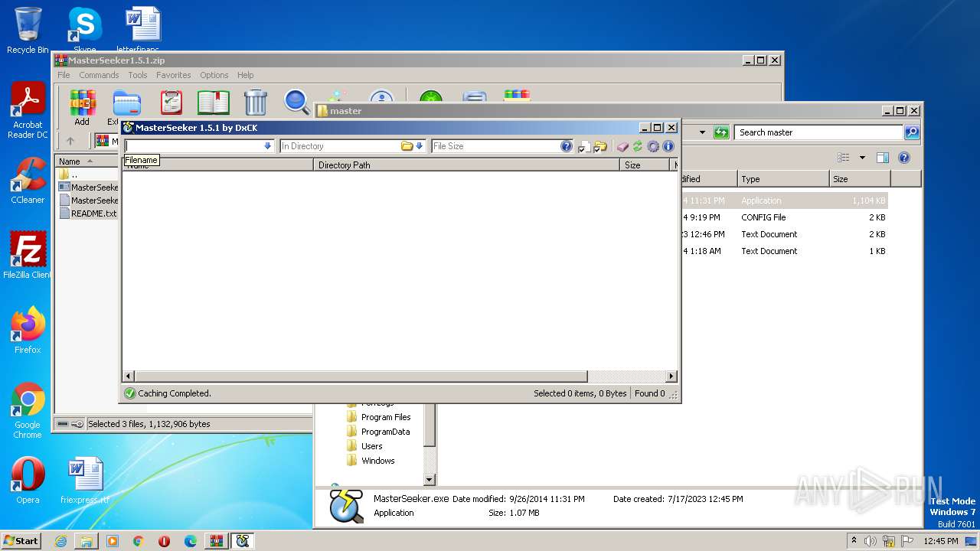Image resolution: width=980 pixels, height=551 pixels.
Task: Open file size help question icon
Action: click(567, 146)
